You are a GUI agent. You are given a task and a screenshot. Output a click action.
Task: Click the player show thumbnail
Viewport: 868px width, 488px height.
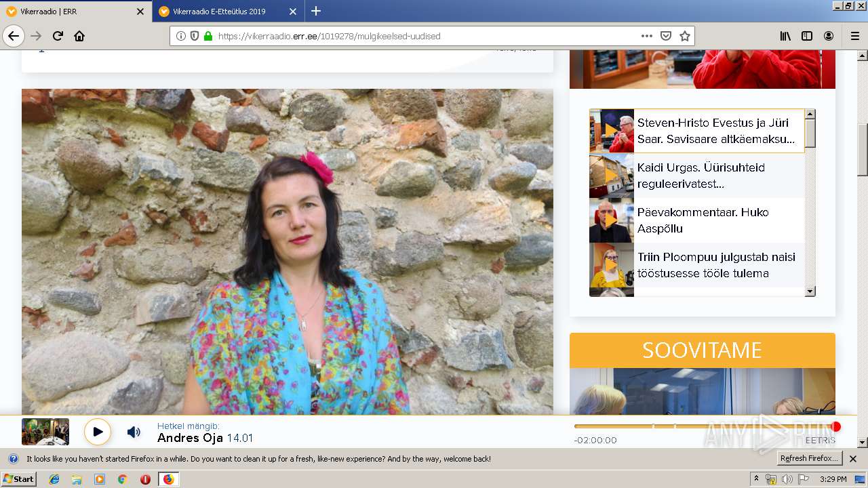click(45, 432)
